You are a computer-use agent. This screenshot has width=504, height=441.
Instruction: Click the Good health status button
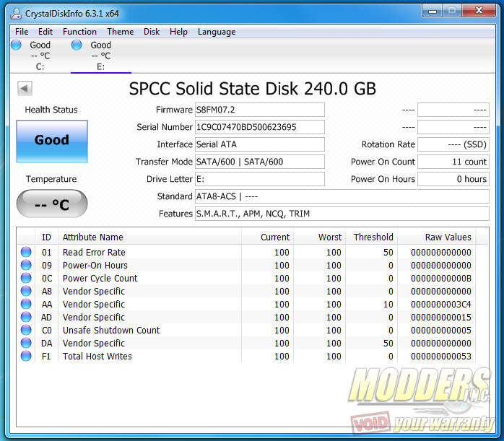(x=52, y=141)
